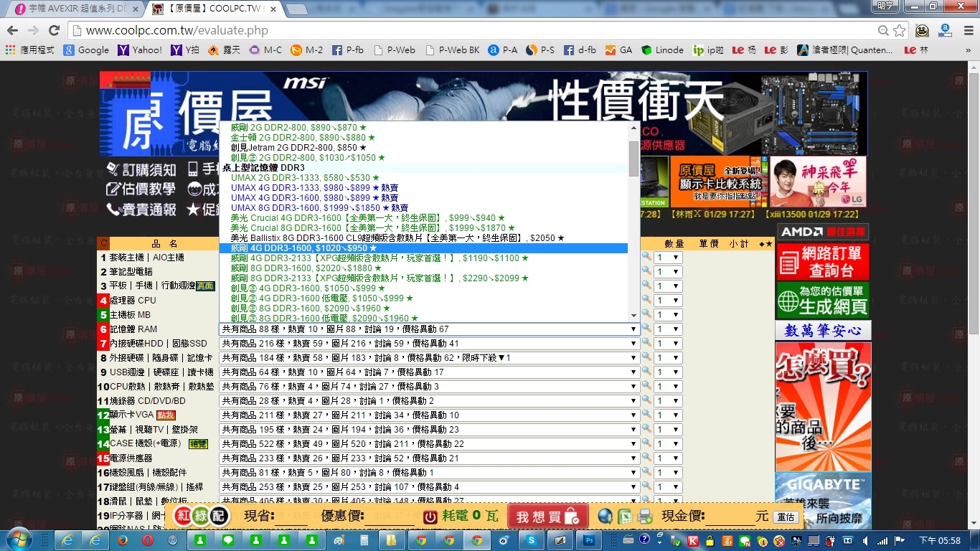Open quantity dropdown for 螢幕 row
The width and height of the screenshot is (980, 551).
pos(667,430)
